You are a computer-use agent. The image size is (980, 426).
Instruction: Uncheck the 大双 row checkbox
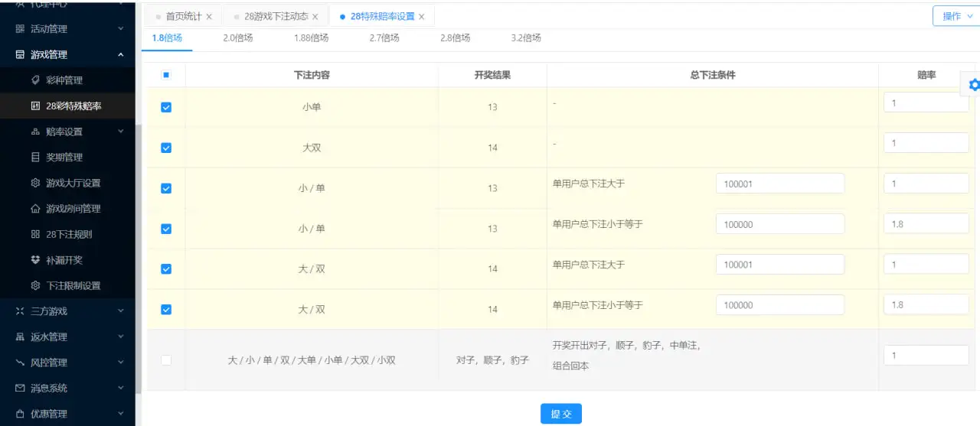point(166,148)
